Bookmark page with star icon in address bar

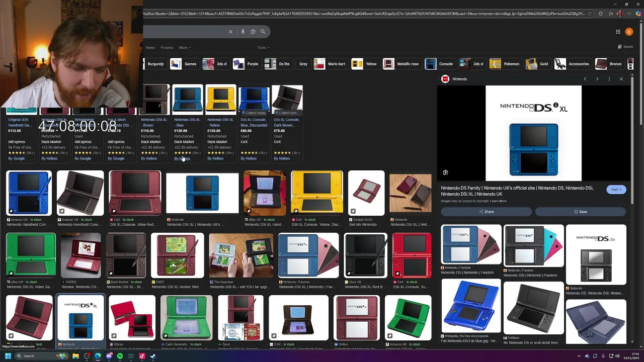tap(590, 14)
